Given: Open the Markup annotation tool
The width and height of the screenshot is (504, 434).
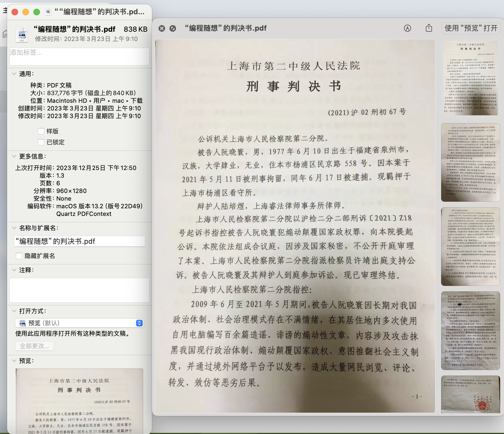Looking at the screenshot, I should 407,28.
